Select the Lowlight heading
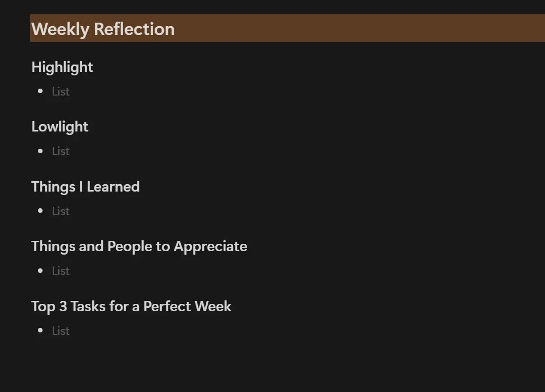Image resolution: width=545 pixels, height=392 pixels. pos(60,127)
